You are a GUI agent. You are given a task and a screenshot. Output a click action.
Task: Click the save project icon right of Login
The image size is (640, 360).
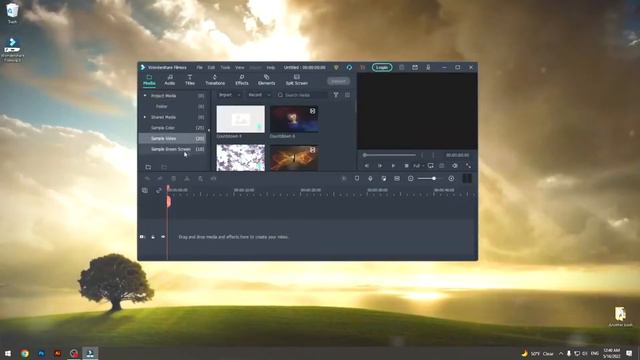click(402, 67)
